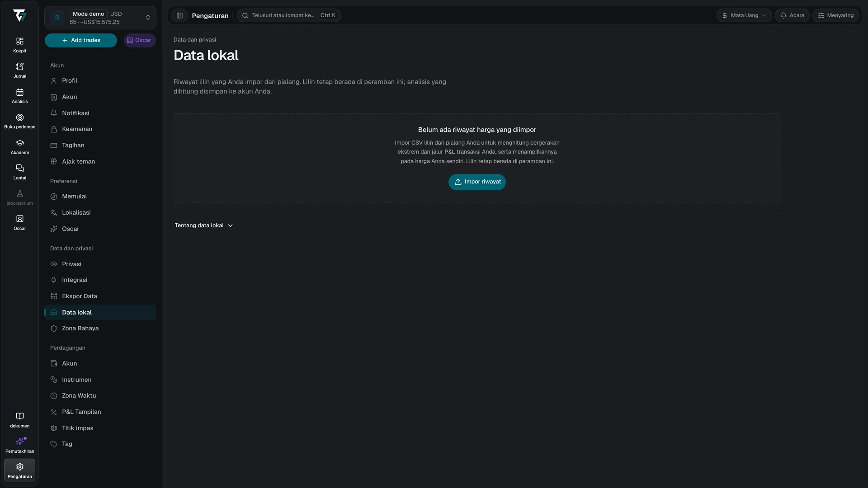868x488 pixels.
Task: Click the Impor riwayat button
Action: (477, 182)
